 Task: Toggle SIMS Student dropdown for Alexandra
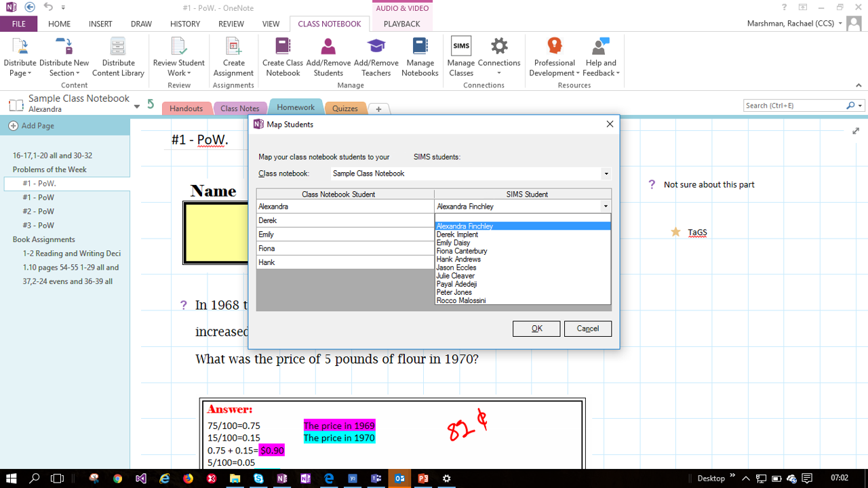coord(606,207)
